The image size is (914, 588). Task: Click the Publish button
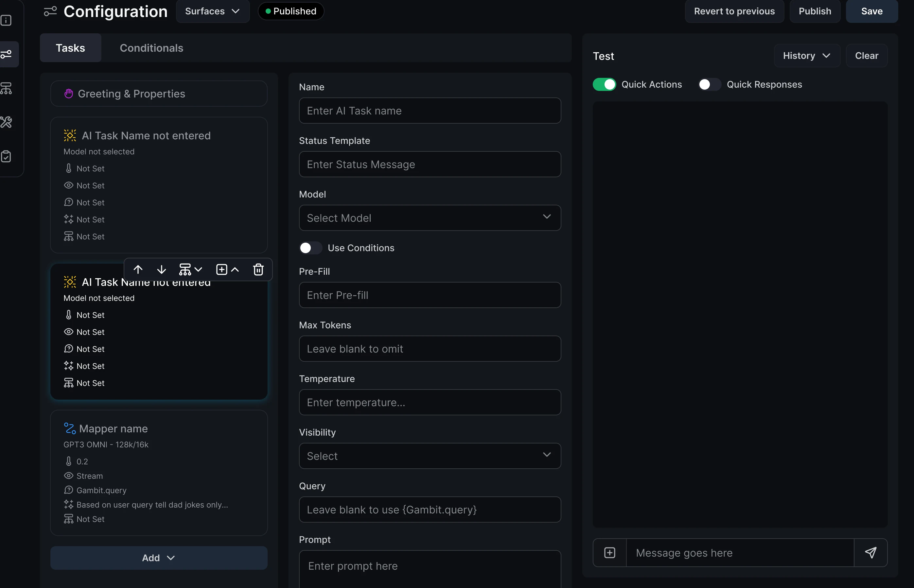pos(815,11)
